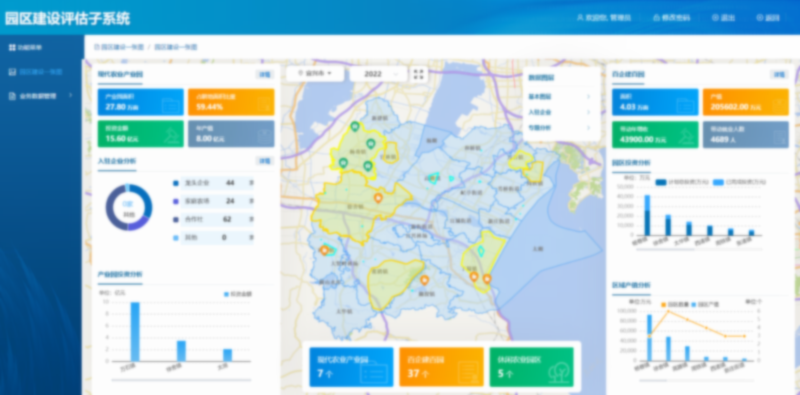Expand the first arrow item in the layer panel
The image size is (800, 395).
coord(559,96)
